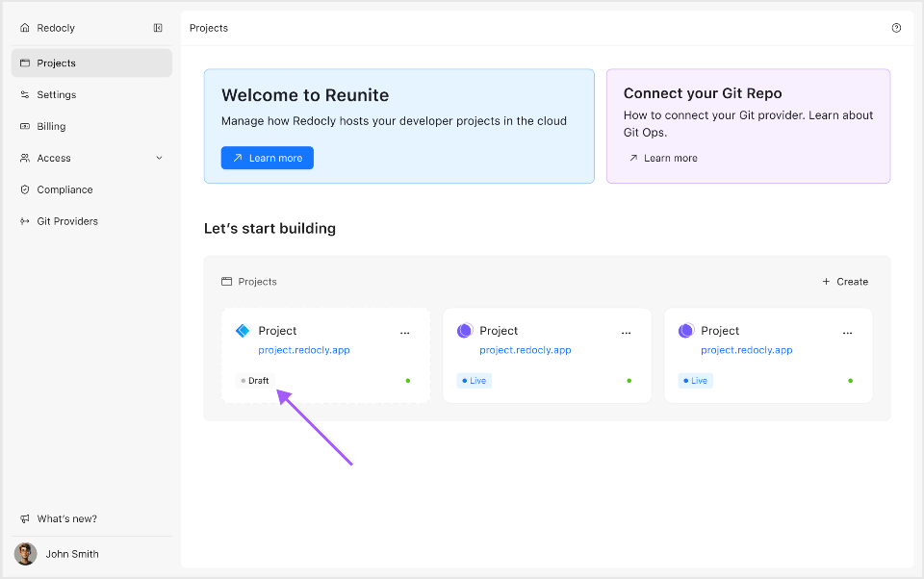
Task: Open the Draft project's redocly.app link
Action: 304,350
